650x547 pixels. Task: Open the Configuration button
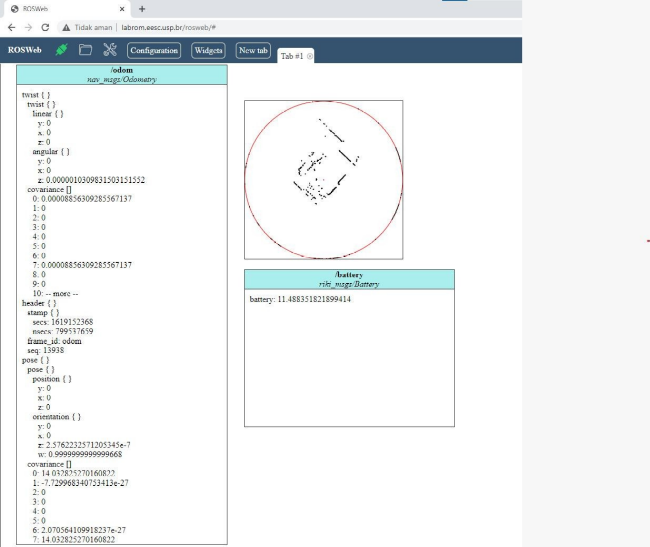(x=153, y=50)
